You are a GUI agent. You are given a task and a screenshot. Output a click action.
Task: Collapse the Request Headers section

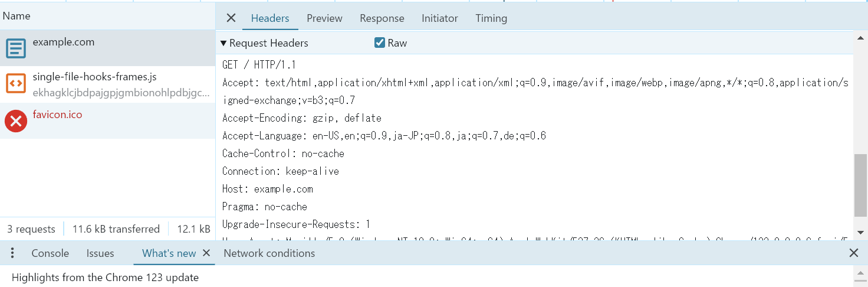click(223, 43)
